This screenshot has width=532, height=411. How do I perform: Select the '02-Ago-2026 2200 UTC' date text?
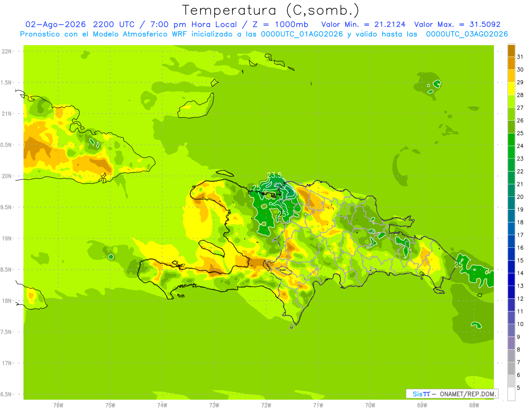pos(80,24)
